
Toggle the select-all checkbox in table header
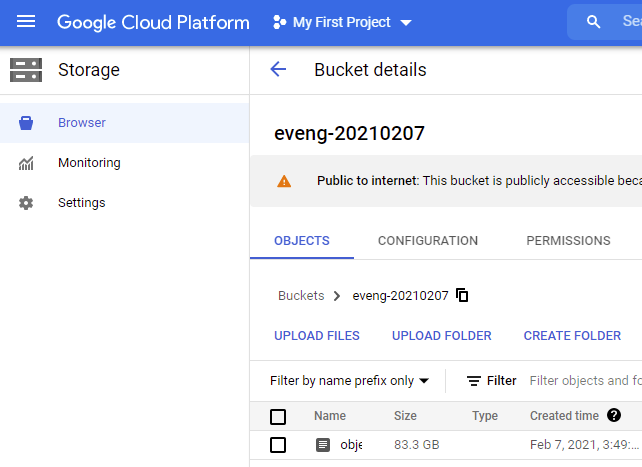[278, 417]
